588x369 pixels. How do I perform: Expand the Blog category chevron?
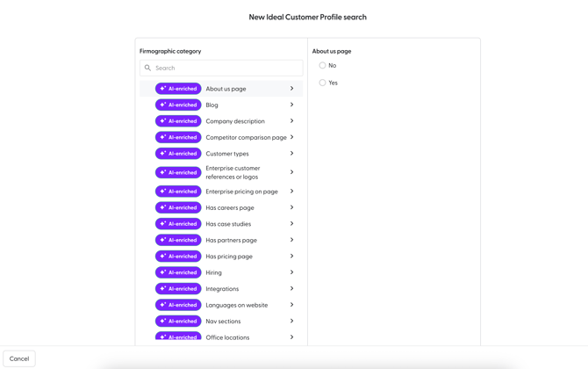tap(291, 105)
